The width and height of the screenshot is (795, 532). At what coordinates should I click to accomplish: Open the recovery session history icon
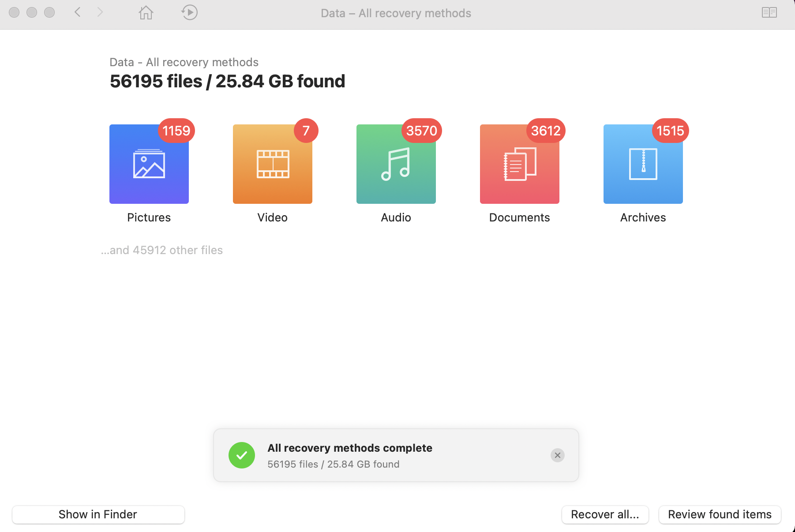(x=189, y=13)
